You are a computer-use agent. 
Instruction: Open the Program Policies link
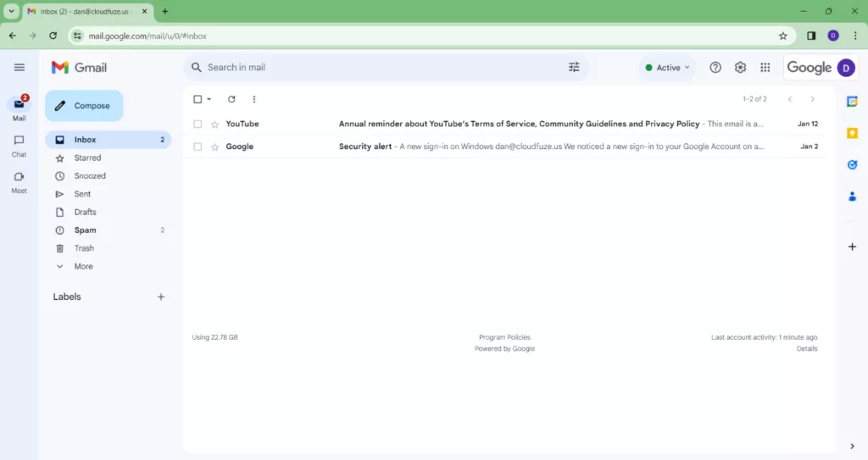[504, 337]
